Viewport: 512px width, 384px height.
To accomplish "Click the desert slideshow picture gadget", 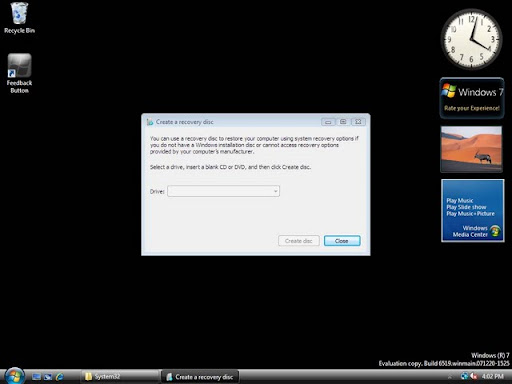I will coord(471,149).
